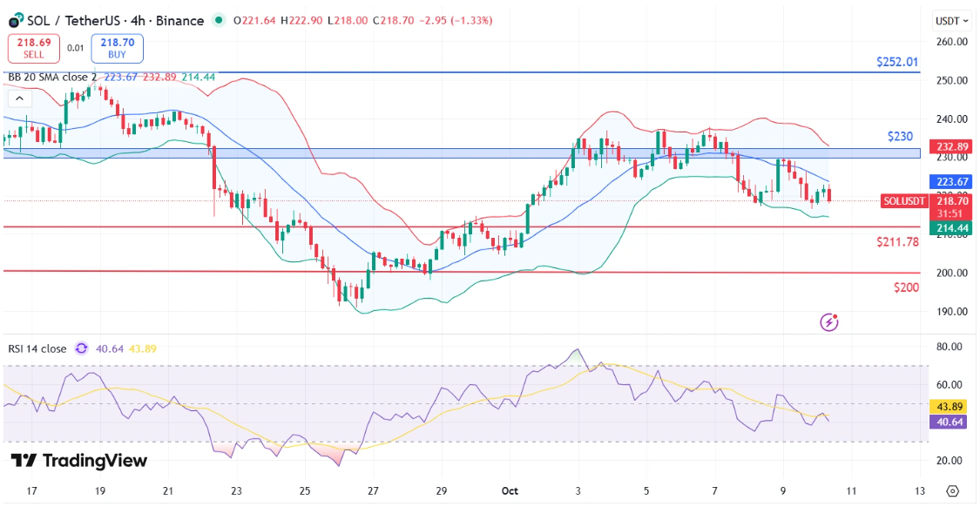Click the SOL coin logo icon
Viewport: 980px width, 507px height.
tap(16, 20)
